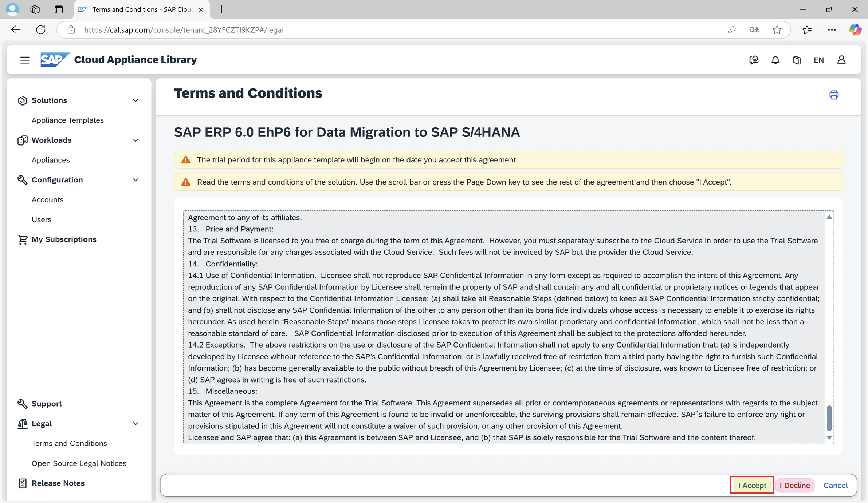Add this page to favorites
The image size is (868, 503).
point(777,30)
